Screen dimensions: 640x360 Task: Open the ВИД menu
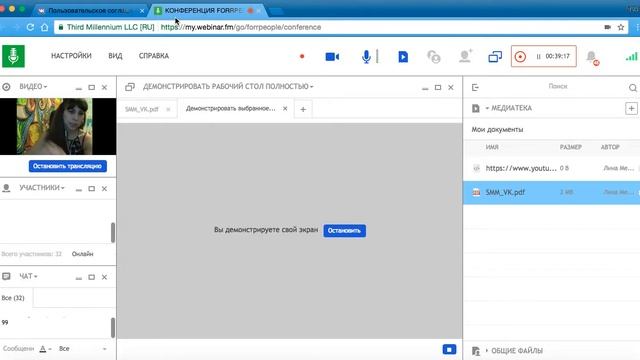(115, 56)
